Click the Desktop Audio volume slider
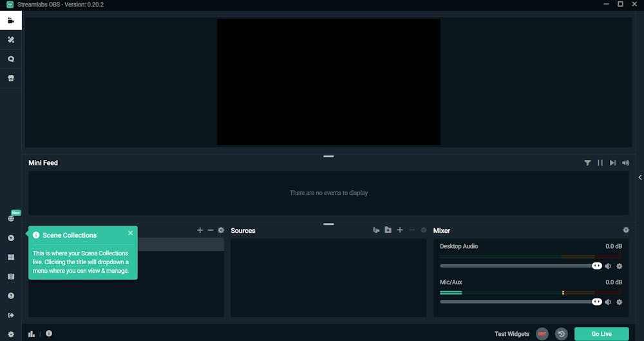Viewport: 644px width, 341px height. pyautogui.click(x=521, y=266)
